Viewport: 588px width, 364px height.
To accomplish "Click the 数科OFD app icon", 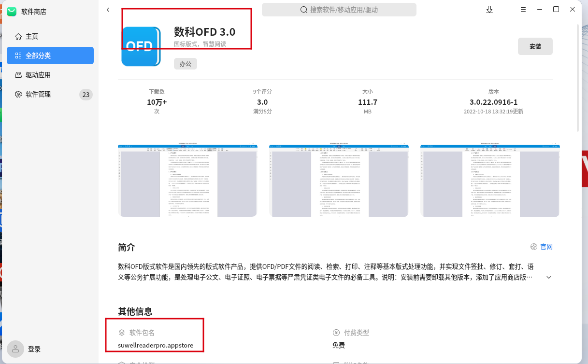I will pos(141,46).
